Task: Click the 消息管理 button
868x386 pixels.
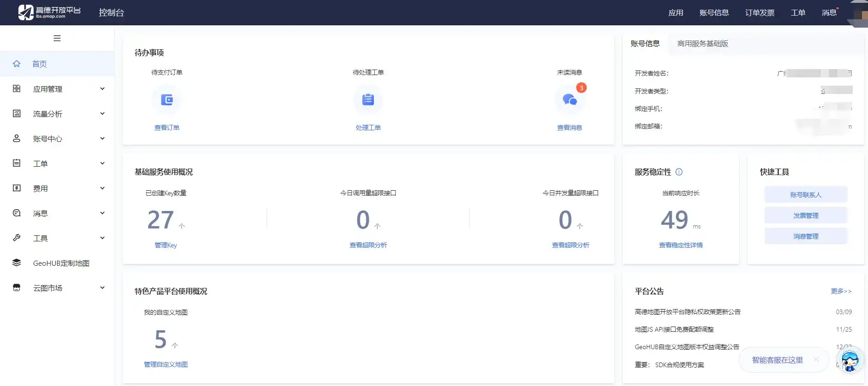Action: pos(806,236)
